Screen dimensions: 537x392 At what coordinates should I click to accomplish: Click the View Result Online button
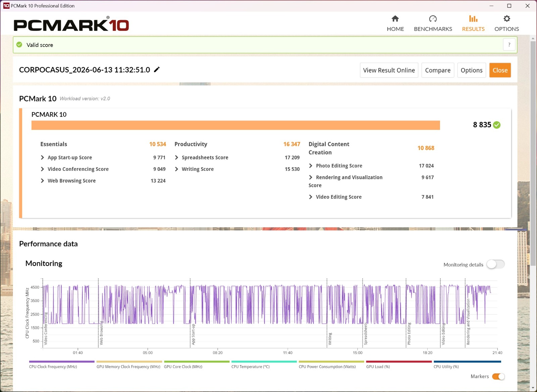click(x=389, y=70)
